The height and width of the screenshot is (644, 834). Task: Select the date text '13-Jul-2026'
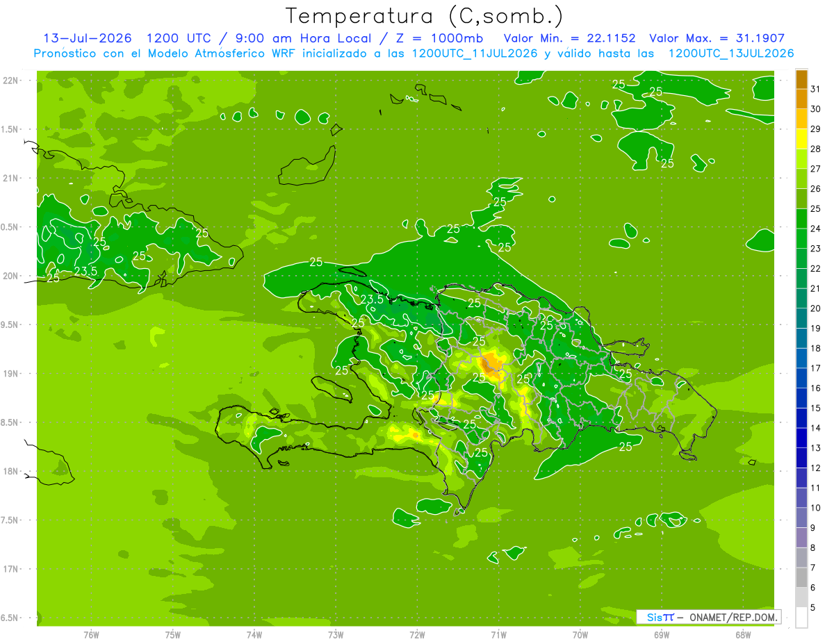88,38
